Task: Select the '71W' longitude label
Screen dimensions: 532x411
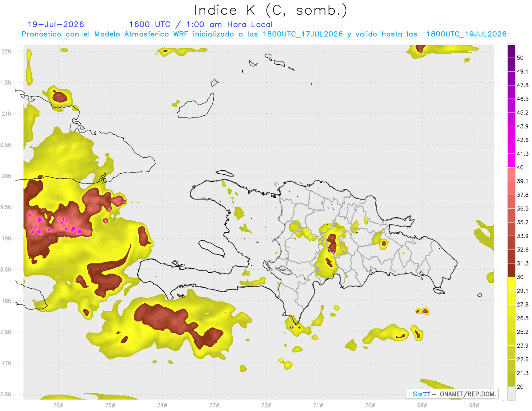Action: tap(318, 405)
